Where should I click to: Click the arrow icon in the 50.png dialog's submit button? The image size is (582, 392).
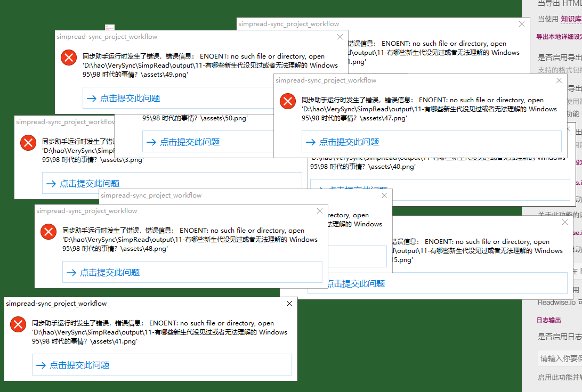[x=151, y=142]
